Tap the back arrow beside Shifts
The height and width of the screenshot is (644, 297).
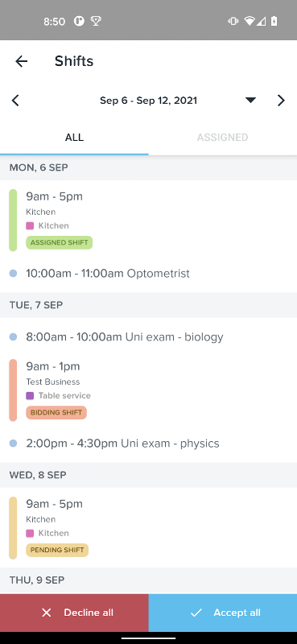tap(22, 61)
